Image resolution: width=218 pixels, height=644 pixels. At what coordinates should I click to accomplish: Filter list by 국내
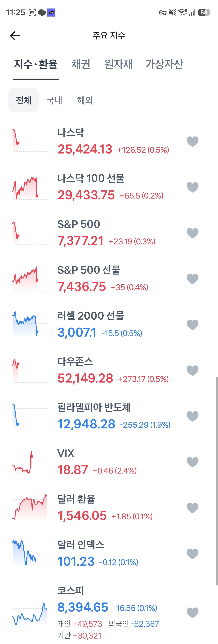[54, 100]
